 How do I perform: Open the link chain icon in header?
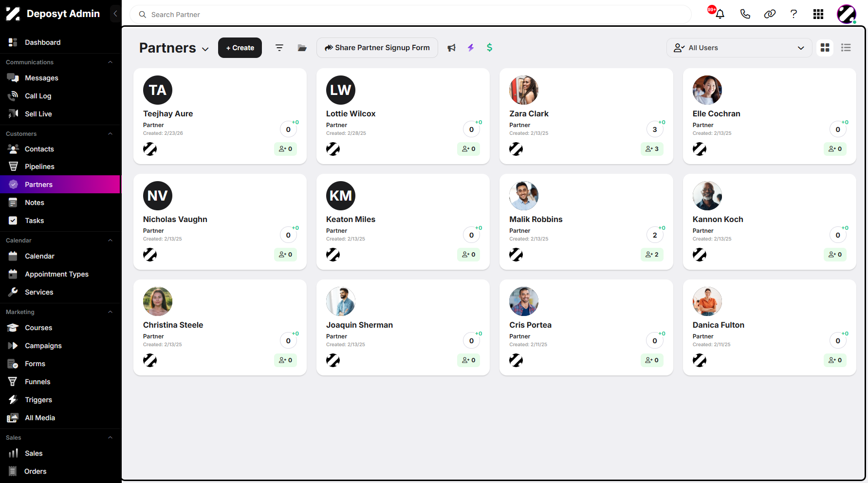coord(770,14)
